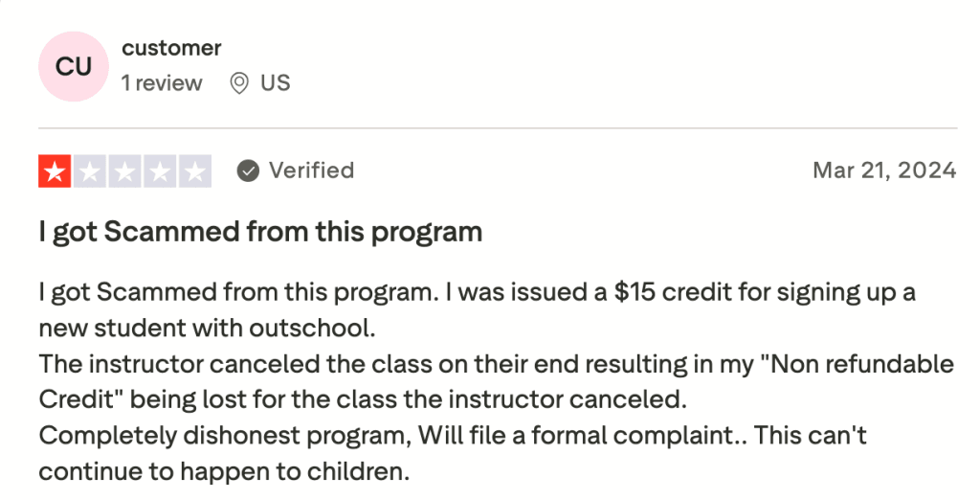Click the fourth grey rating star

coord(160,171)
